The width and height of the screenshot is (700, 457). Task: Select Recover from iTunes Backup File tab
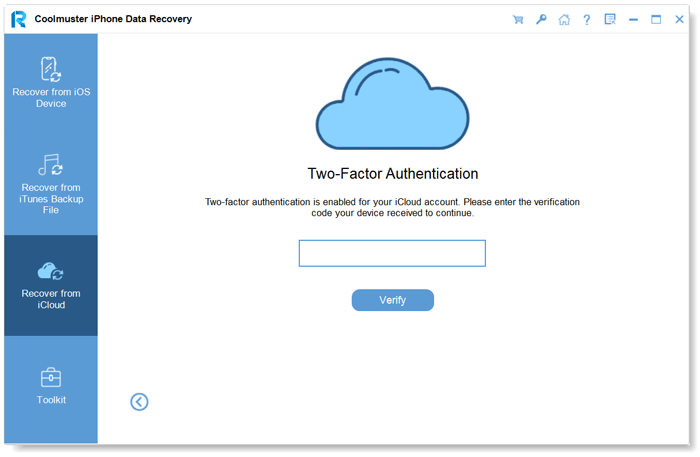pyautogui.click(x=51, y=184)
